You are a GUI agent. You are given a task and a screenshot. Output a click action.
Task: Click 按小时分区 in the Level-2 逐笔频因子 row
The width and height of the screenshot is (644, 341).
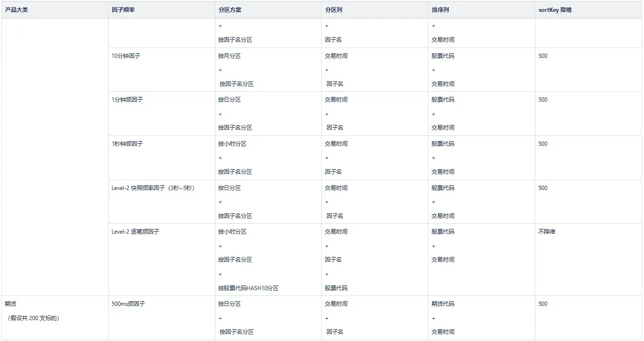pyautogui.click(x=233, y=232)
